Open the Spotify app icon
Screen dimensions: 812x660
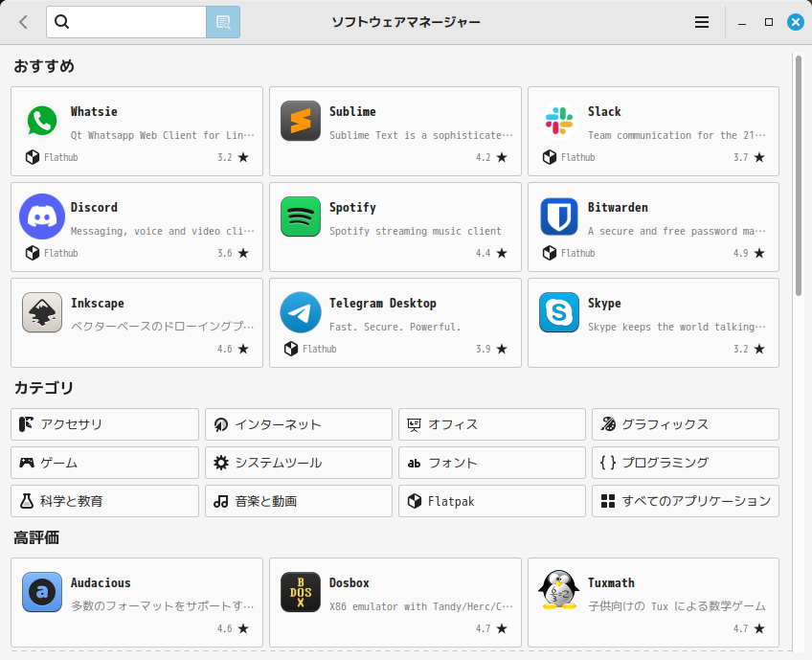pos(301,216)
